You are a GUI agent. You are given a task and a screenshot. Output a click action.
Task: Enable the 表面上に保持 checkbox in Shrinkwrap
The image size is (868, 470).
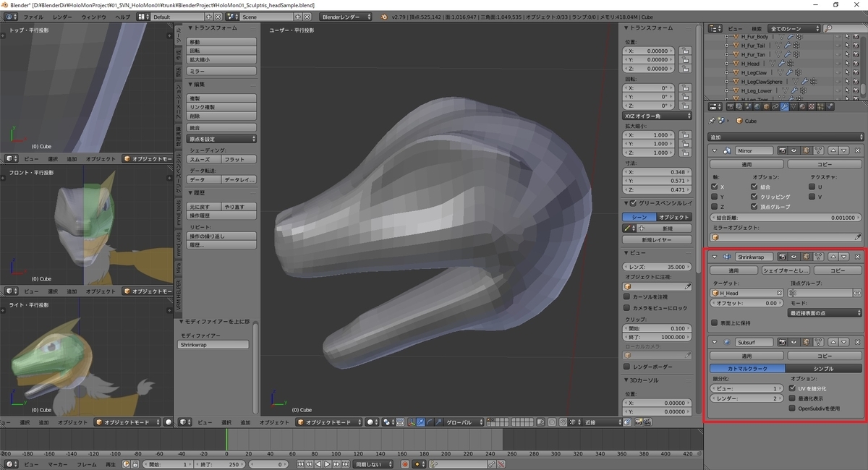click(715, 323)
